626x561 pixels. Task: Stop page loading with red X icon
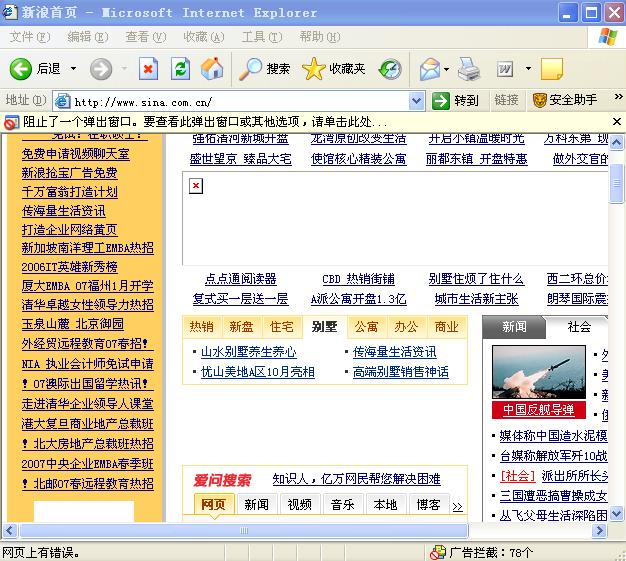pyautogui.click(x=148, y=69)
